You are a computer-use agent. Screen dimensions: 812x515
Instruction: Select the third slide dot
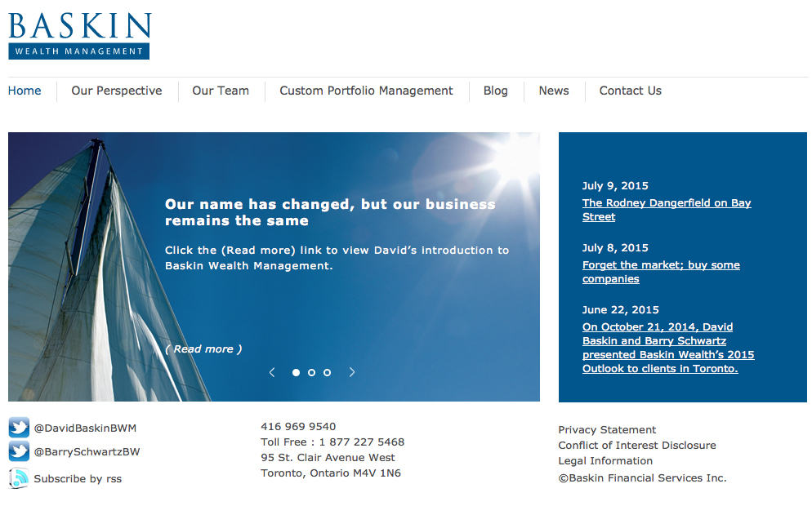(x=327, y=372)
